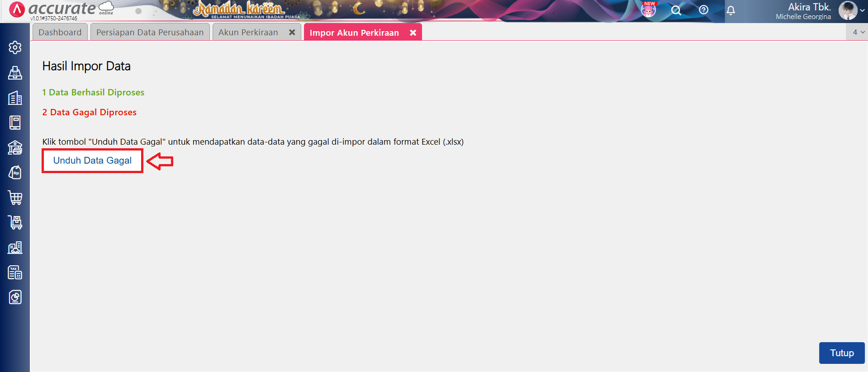The height and width of the screenshot is (372, 868).
Task: Switch to Persiapan Data Perusahaan tab
Action: (x=150, y=33)
